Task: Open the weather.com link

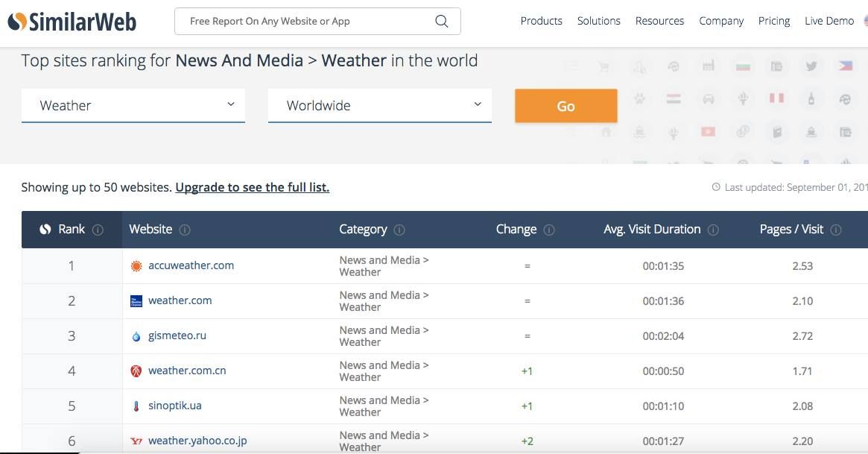Action: 180,300
